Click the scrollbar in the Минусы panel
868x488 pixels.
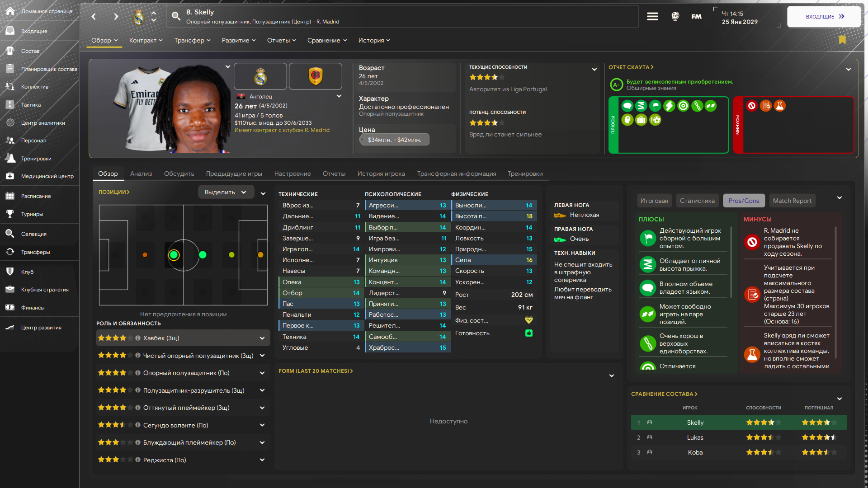pyautogui.click(x=835, y=294)
